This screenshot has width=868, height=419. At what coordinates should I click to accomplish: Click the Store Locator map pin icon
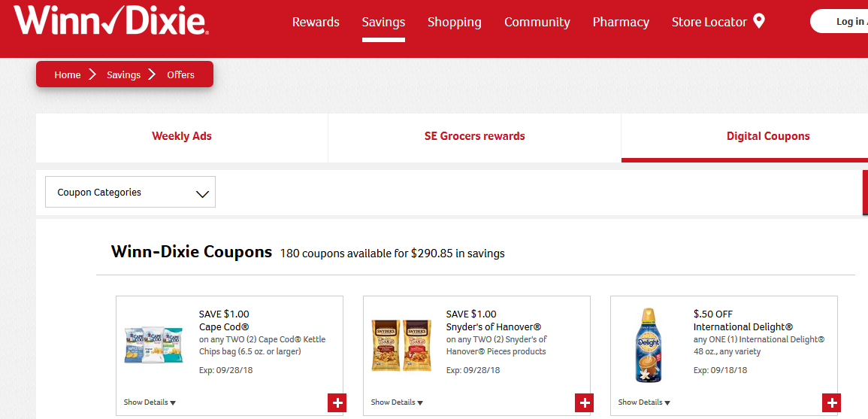(x=759, y=22)
